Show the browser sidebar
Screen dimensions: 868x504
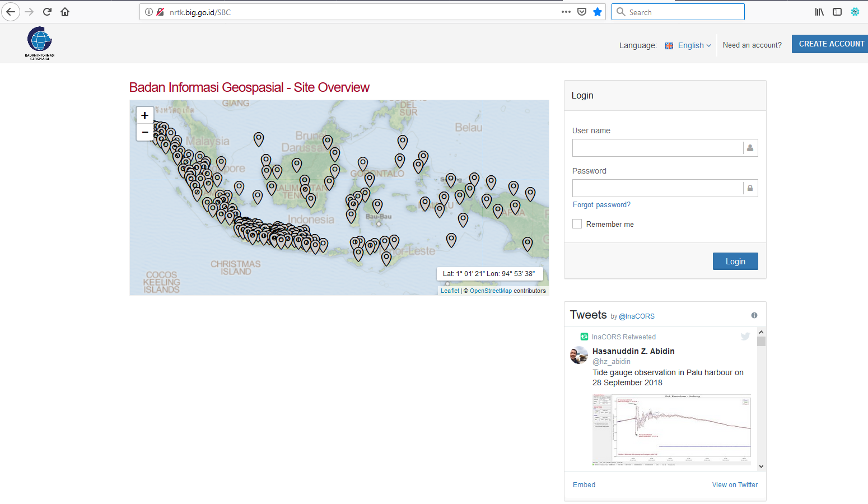click(837, 12)
